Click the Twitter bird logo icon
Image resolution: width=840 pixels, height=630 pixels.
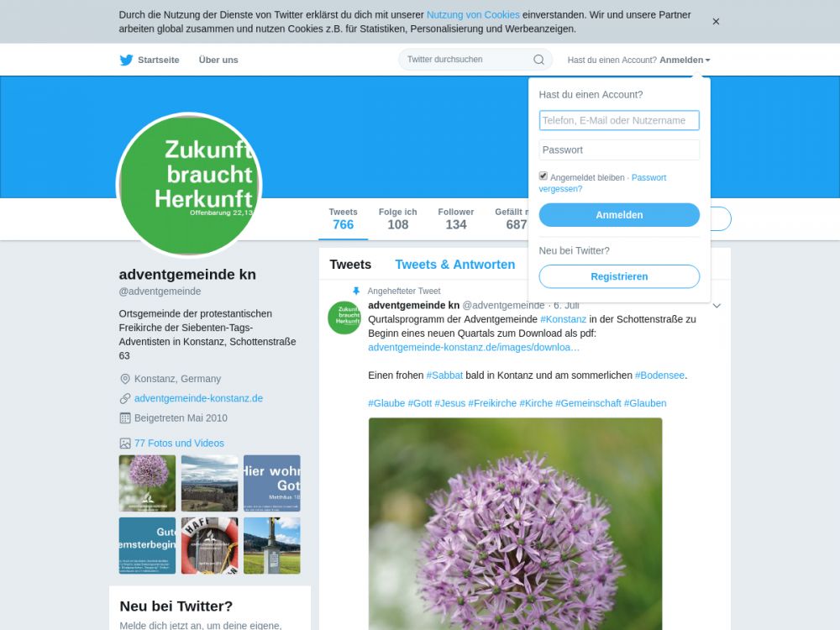pyautogui.click(x=127, y=60)
